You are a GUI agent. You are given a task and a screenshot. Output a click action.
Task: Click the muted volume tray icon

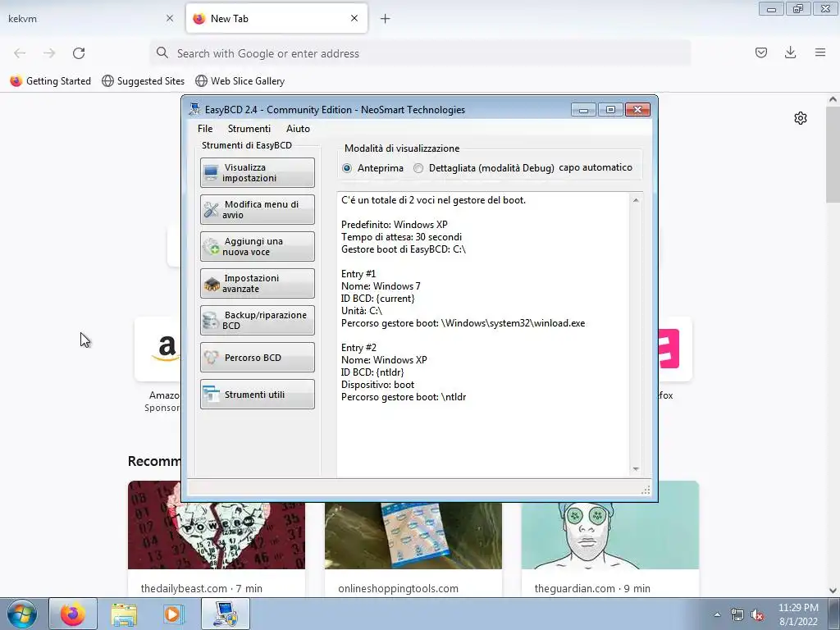[757, 614]
